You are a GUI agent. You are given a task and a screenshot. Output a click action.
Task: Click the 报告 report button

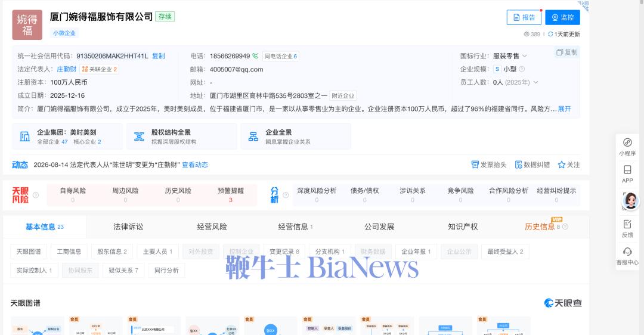click(525, 17)
